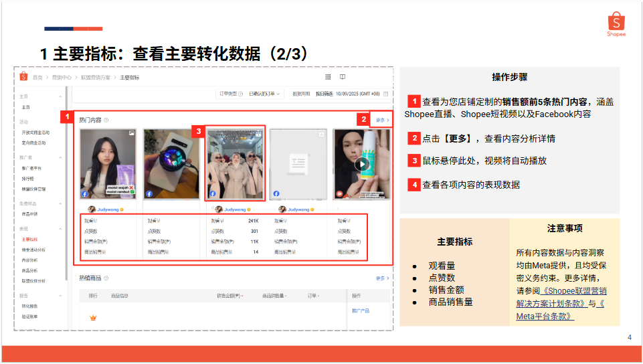Viewport: 643px width, 364px height.
Task: Open the three women in coats thumbnail
Action: 236,163
